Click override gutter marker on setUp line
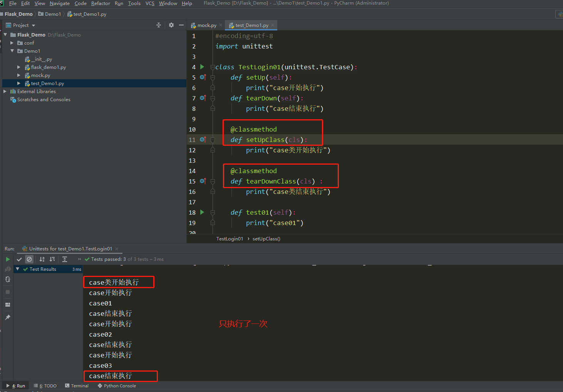Screen dimensions: 563x392 point(203,77)
